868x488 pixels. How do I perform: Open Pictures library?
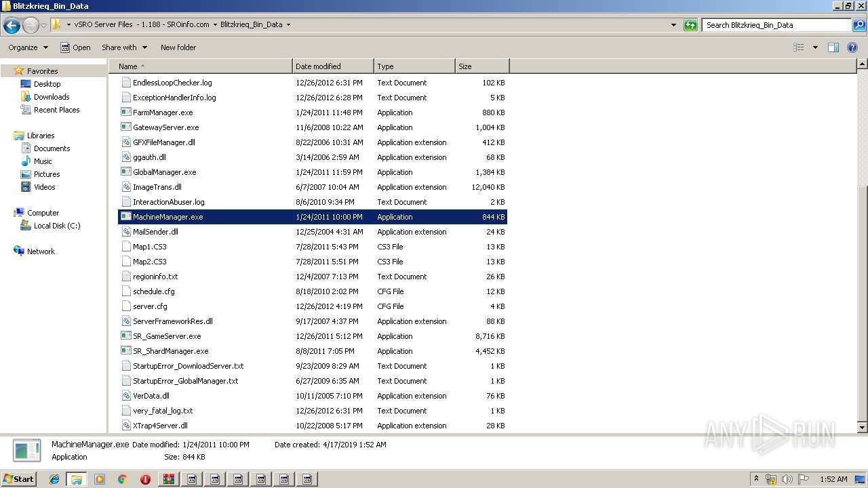point(47,174)
